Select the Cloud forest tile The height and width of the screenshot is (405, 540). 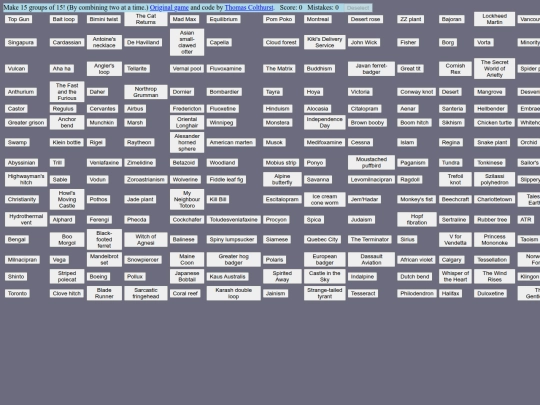coord(281,42)
